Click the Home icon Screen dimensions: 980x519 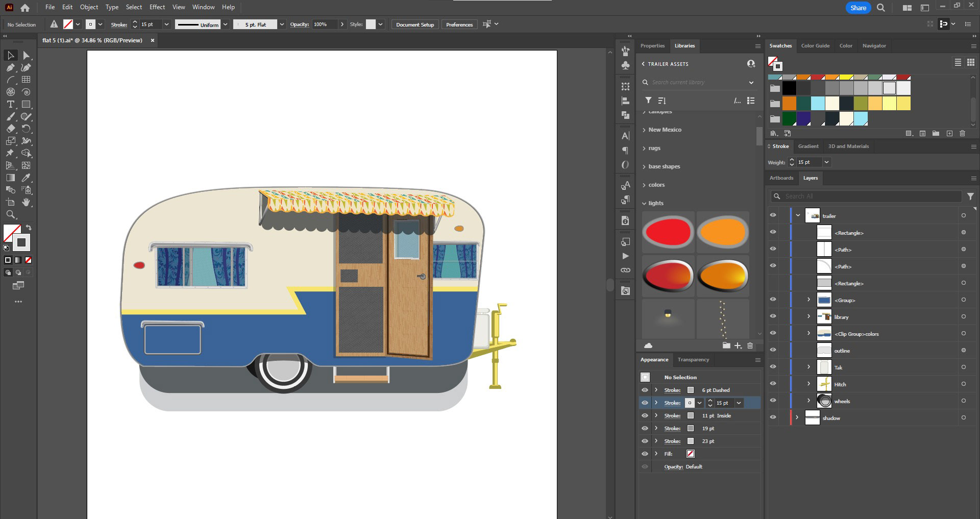[25, 8]
